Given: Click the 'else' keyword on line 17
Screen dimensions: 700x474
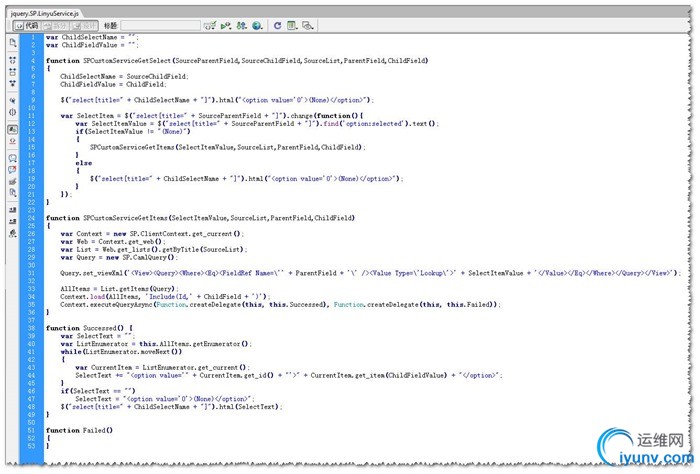Looking at the screenshot, I should tap(83, 163).
